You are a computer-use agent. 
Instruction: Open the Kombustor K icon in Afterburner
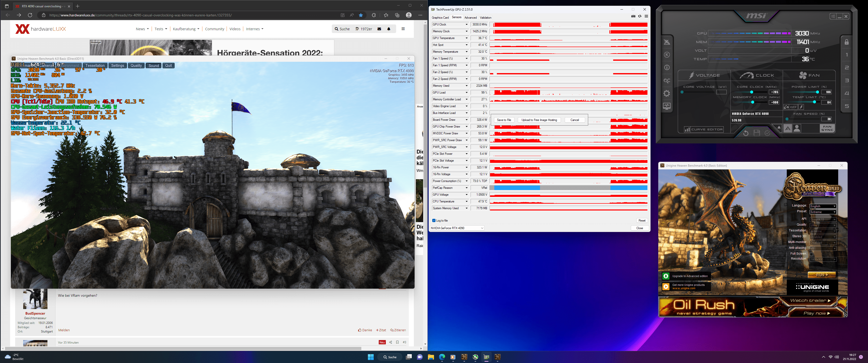[x=666, y=55]
